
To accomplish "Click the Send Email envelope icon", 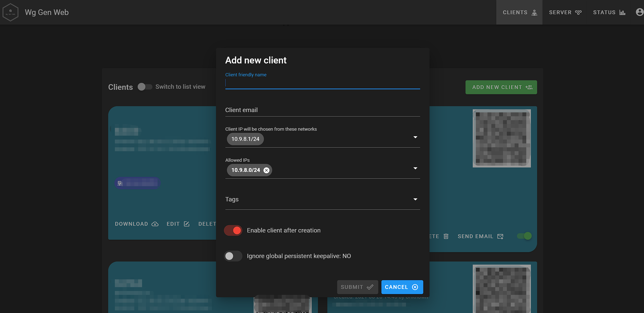I will pyautogui.click(x=500, y=236).
